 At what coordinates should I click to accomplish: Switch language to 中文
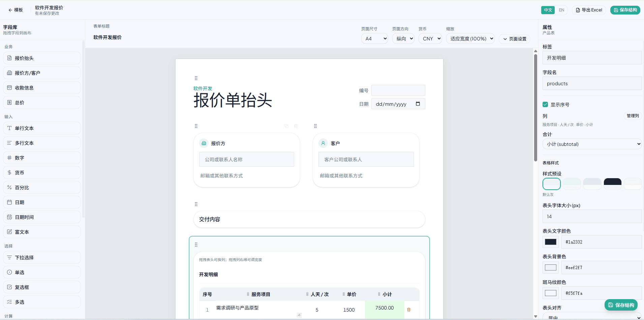click(548, 10)
